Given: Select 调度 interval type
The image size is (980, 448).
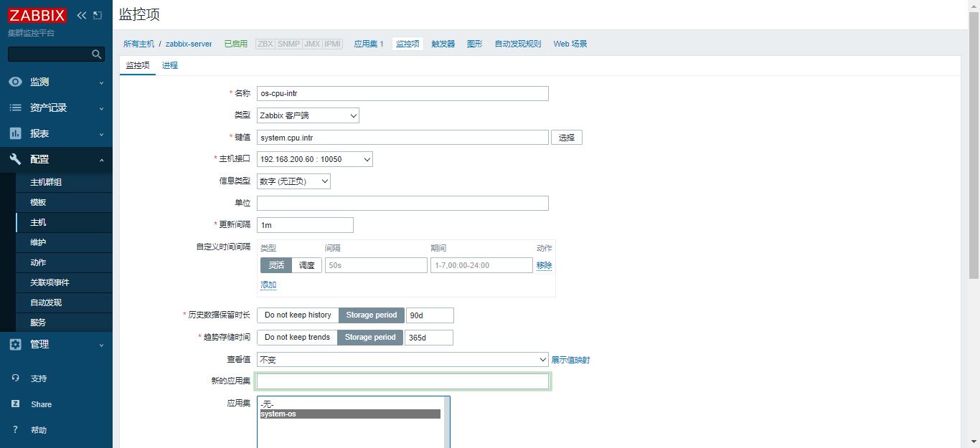Looking at the screenshot, I should click(x=306, y=265).
